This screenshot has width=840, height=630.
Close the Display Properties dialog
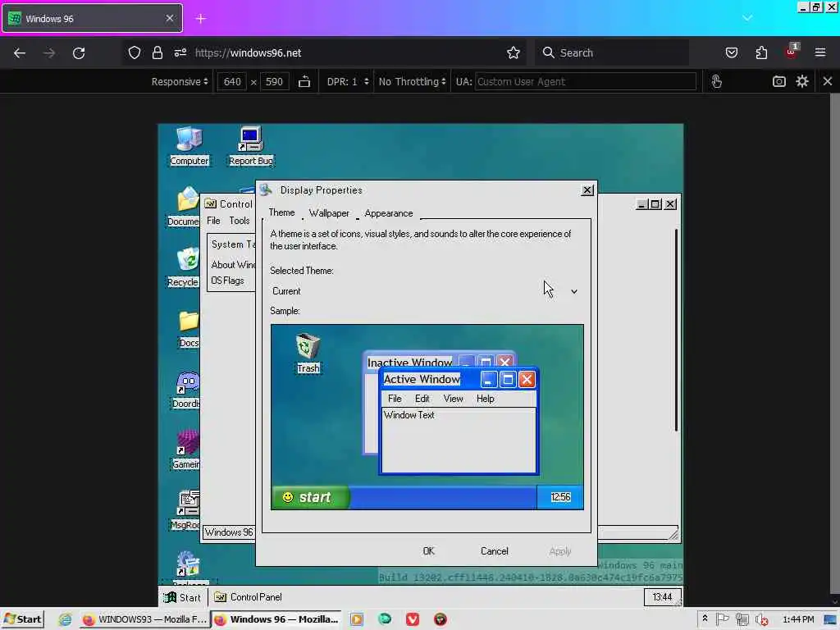pos(587,190)
